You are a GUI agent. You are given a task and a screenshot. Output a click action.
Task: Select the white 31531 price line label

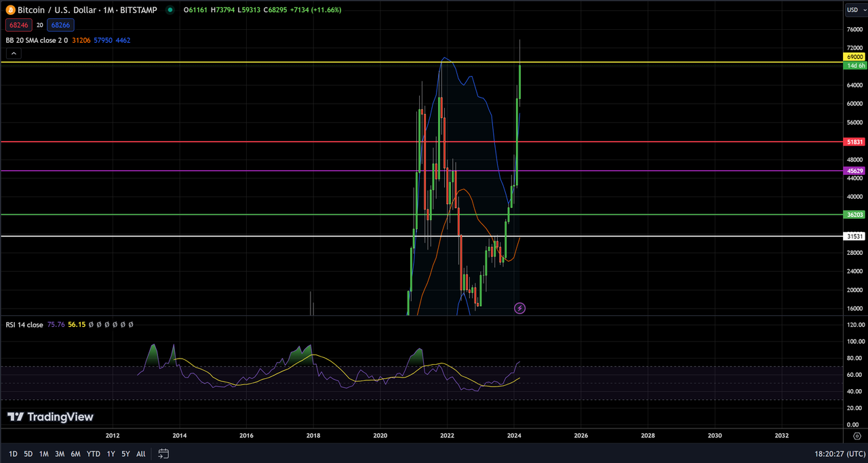(853, 237)
